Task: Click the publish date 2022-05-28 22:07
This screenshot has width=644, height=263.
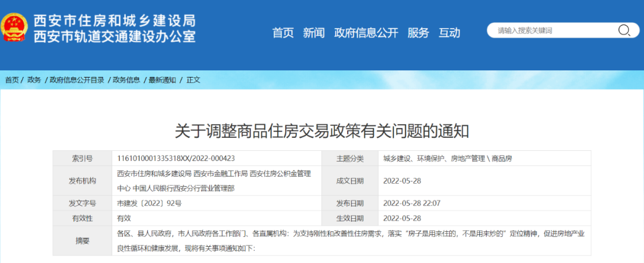Action: (x=411, y=203)
